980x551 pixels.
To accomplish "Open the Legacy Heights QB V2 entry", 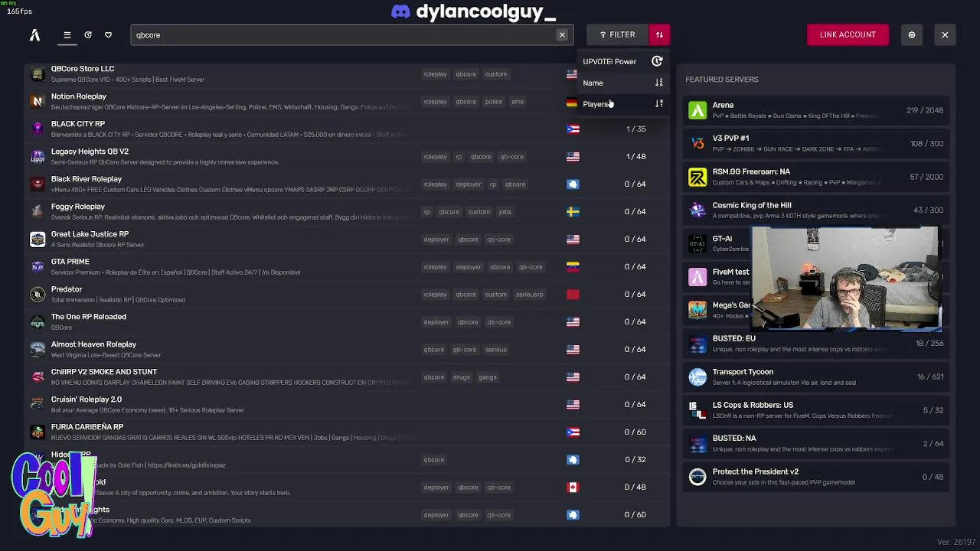I will coord(347,157).
